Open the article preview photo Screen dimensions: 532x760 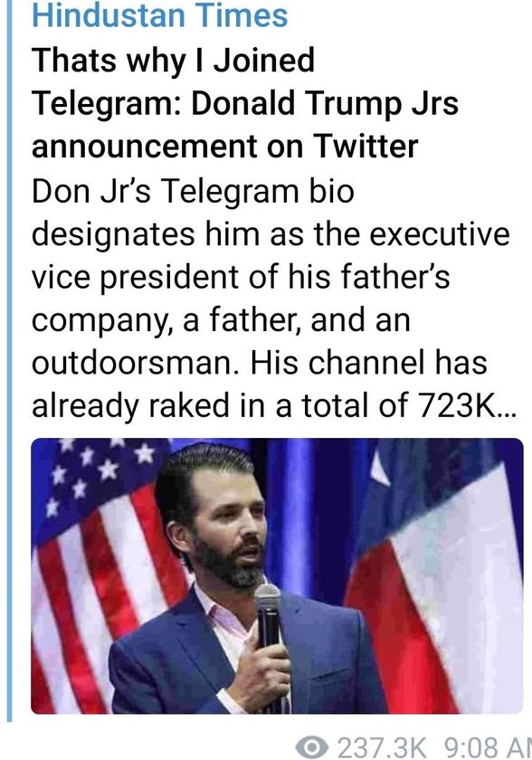[277, 575]
